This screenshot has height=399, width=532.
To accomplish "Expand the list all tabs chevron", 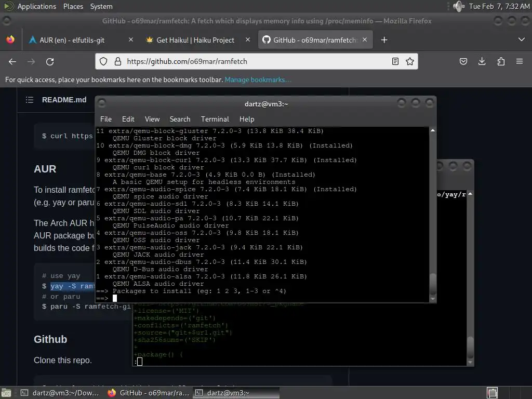I will pos(522,39).
